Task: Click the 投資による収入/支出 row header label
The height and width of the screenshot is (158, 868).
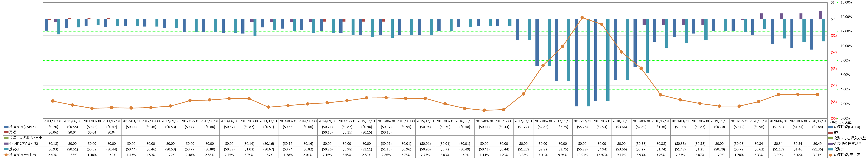Action: [x=26, y=138]
